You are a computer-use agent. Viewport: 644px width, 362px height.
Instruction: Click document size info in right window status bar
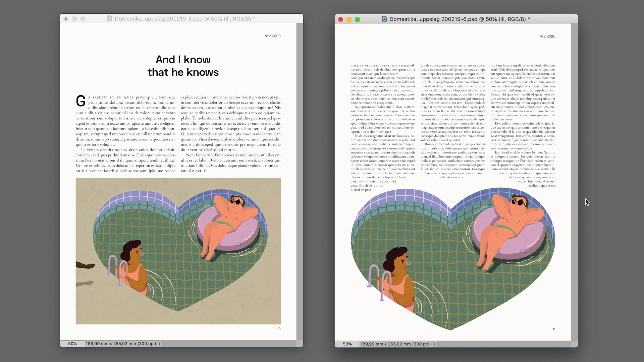(395, 344)
